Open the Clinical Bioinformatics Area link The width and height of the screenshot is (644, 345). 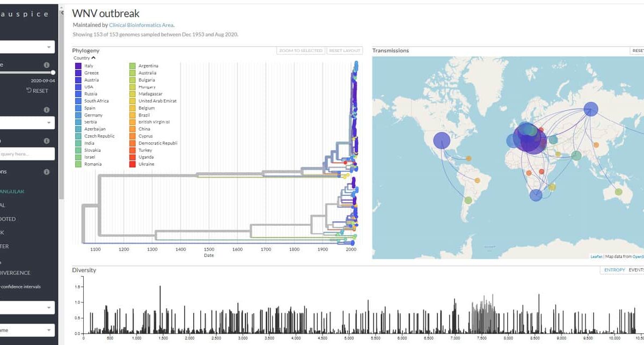pyautogui.click(x=141, y=25)
